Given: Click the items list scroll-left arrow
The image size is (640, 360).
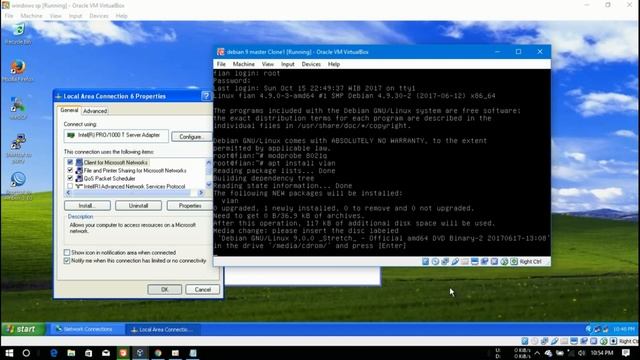Looking at the screenshot, I should pos(68,193).
